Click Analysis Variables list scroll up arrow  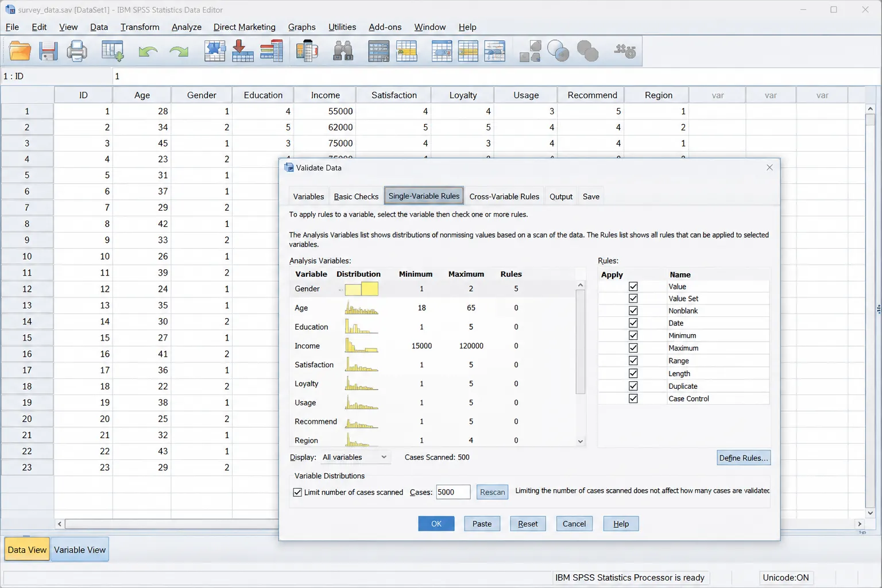click(581, 285)
